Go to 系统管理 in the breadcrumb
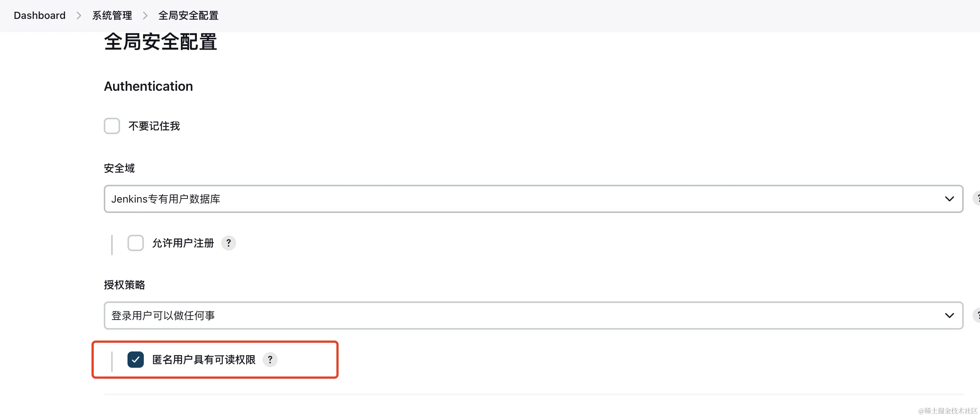 (112, 16)
